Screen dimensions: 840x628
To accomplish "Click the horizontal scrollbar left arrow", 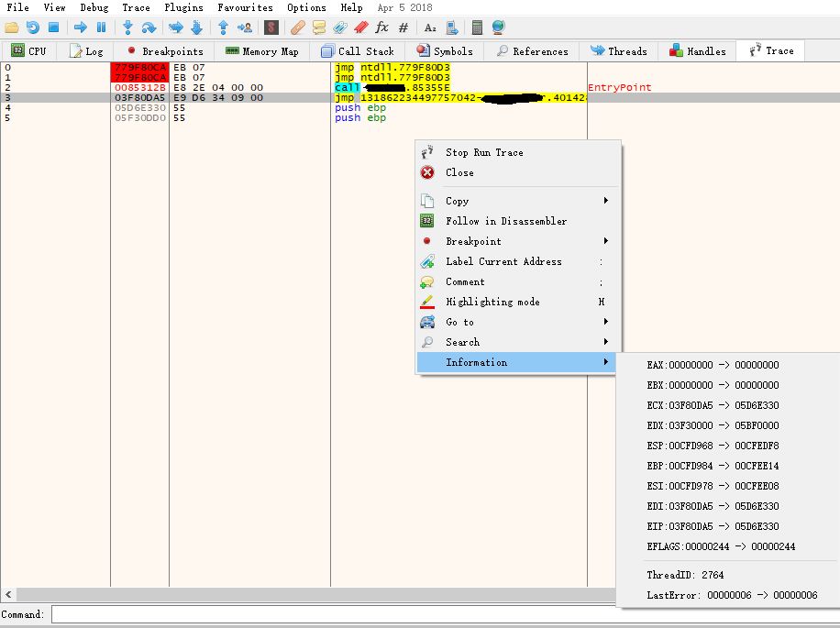I will (8, 594).
